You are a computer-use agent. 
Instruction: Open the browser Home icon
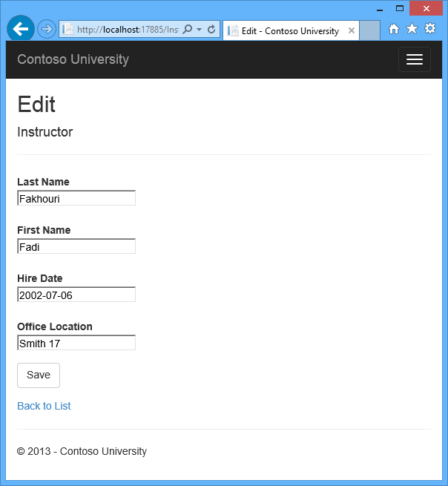pyautogui.click(x=393, y=29)
